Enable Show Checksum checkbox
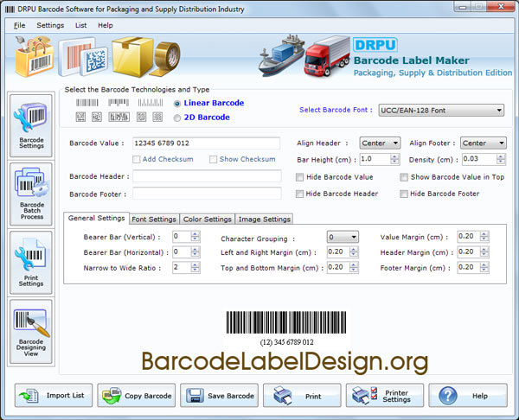This screenshot has height=420, width=519. [213, 159]
